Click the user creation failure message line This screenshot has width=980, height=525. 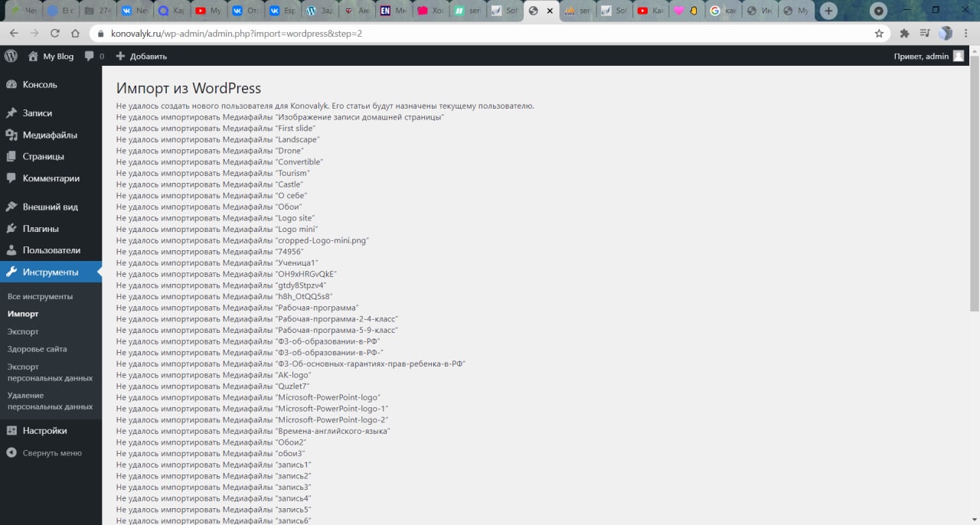pyautogui.click(x=325, y=106)
